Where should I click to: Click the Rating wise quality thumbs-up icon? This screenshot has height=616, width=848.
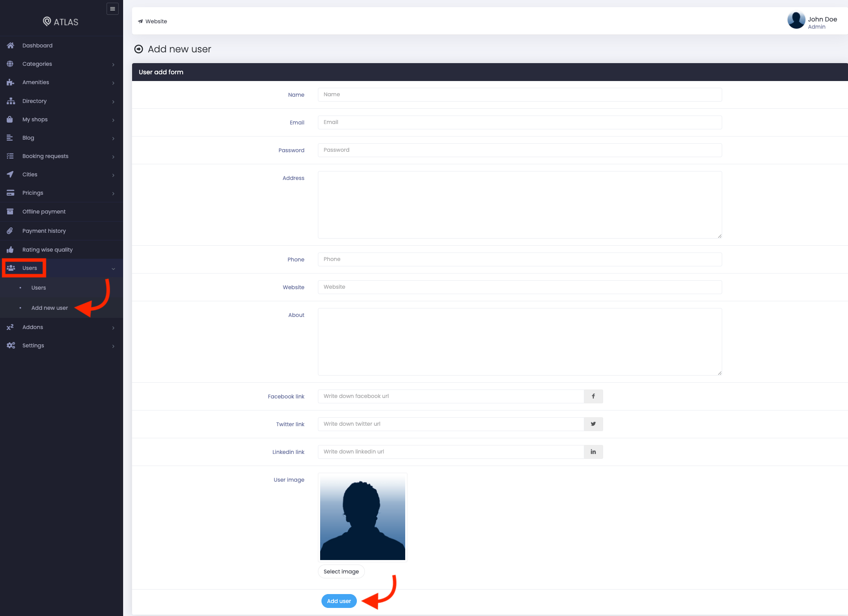[x=10, y=250]
